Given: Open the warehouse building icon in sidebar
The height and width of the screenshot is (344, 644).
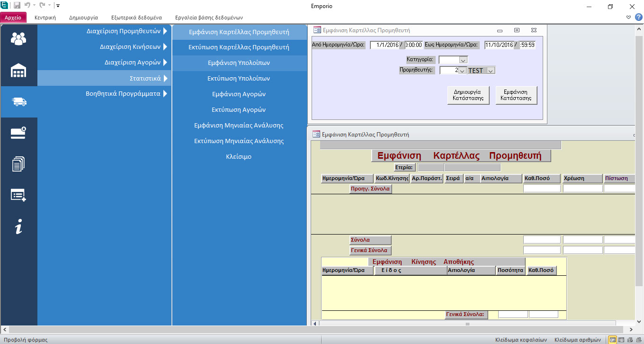Looking at the screenshot, I should (18, 71).
